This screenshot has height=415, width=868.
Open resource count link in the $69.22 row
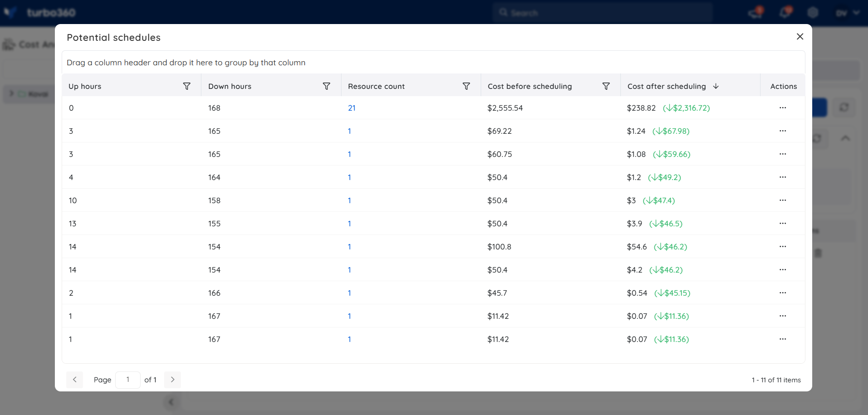(x=349, y=131)
